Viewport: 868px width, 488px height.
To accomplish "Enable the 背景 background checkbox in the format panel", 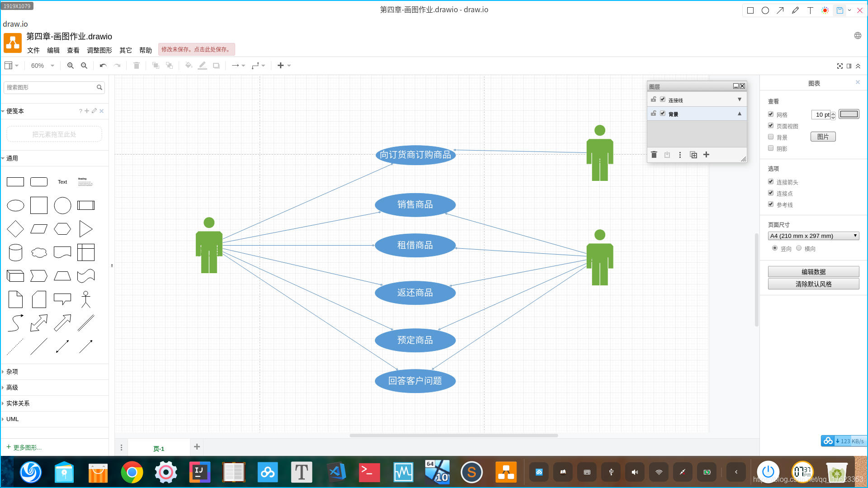I will 771,137.
